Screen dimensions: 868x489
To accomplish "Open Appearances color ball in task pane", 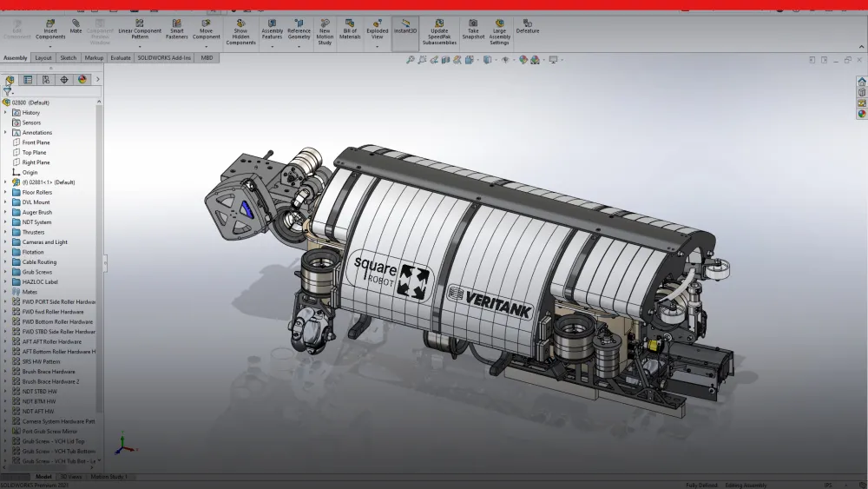I will pos(862,114).
